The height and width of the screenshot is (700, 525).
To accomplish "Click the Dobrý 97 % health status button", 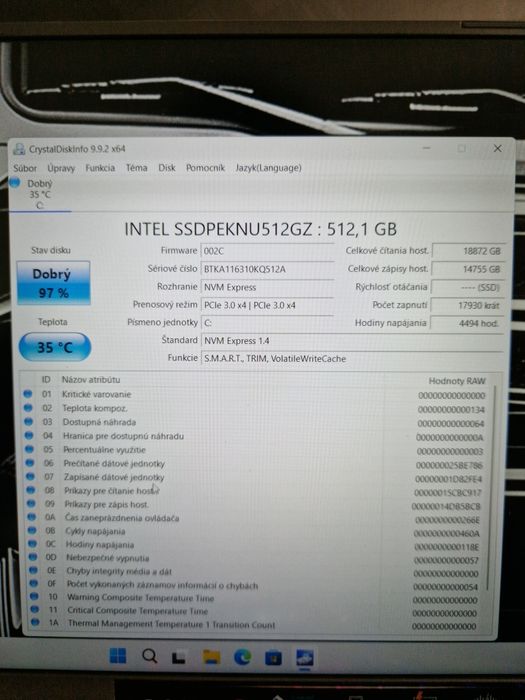I will pyautogui.click(x=53, y=283).
